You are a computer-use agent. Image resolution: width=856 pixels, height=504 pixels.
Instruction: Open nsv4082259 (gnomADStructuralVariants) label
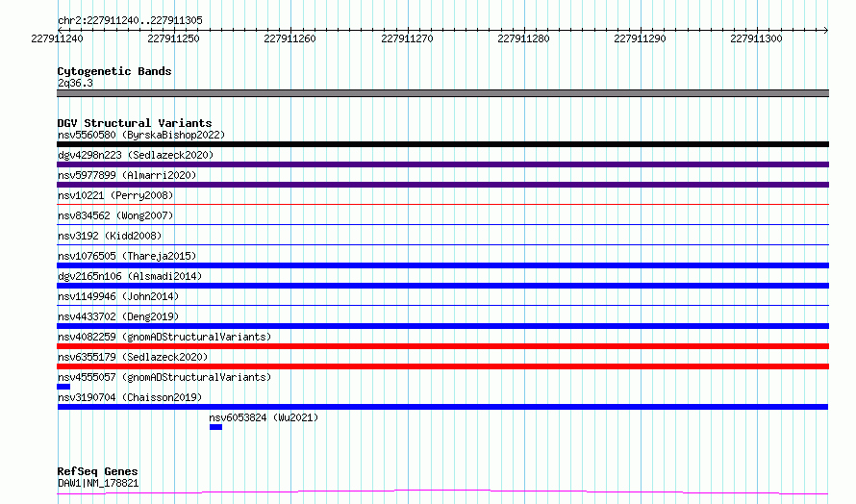[x=164, y=337]
